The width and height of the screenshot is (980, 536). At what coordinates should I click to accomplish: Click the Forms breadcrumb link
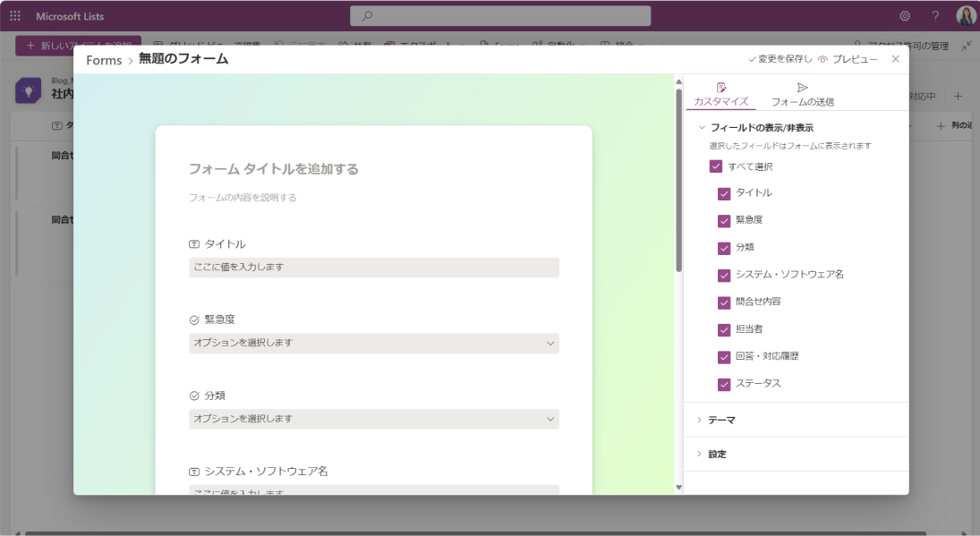tap(104, 60)
